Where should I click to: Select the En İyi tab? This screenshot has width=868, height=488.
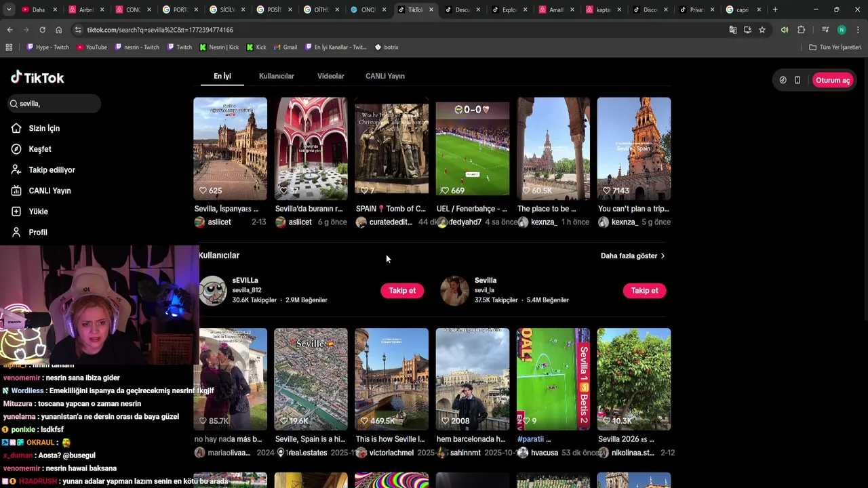pos(222,76)
